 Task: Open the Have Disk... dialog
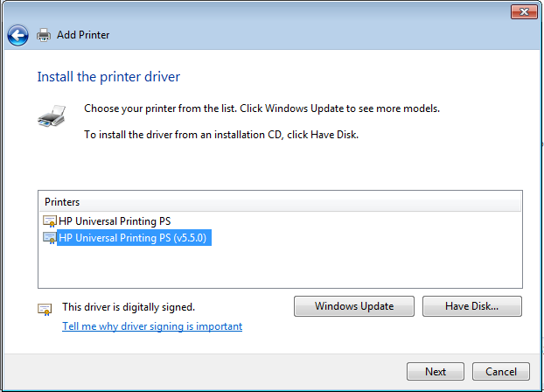(x=471, y=306)
